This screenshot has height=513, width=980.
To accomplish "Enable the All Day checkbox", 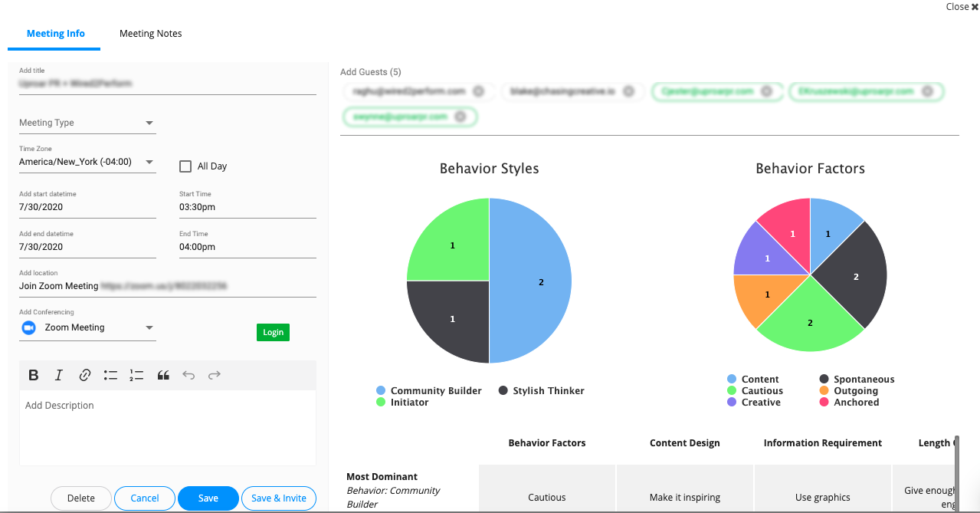I will pyautogui.click(x=185, y=166).
